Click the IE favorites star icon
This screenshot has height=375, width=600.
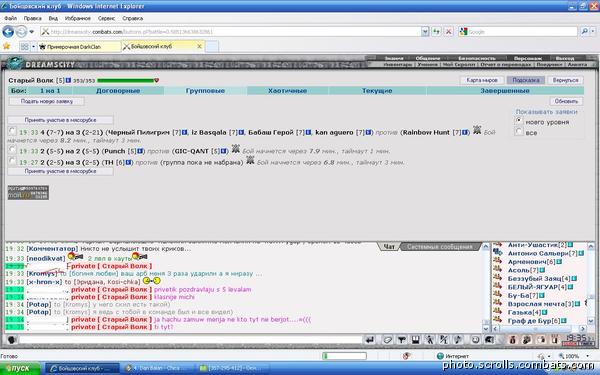point(7,46)
